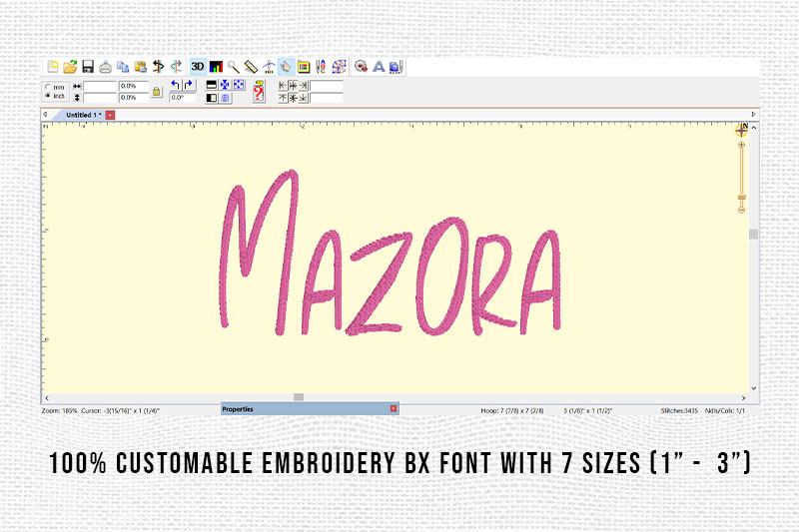Redo the action in the top toolbar

click(177, 67)
